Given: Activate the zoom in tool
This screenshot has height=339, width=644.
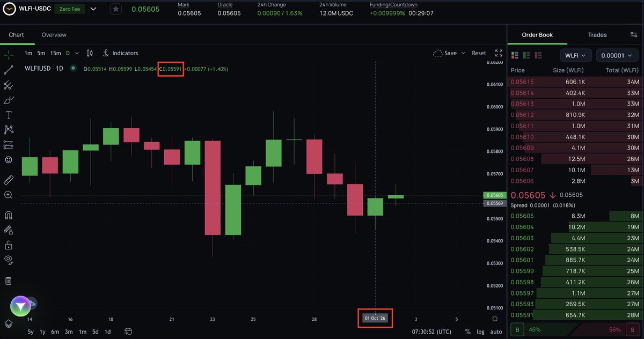Looking at the screenshot, I should pyautogui.click(x=9, y=195).
